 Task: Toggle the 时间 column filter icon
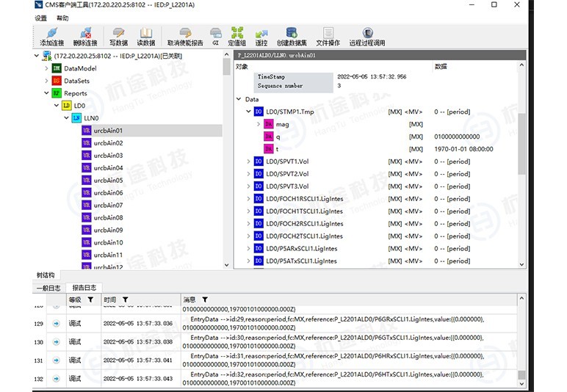126,300
